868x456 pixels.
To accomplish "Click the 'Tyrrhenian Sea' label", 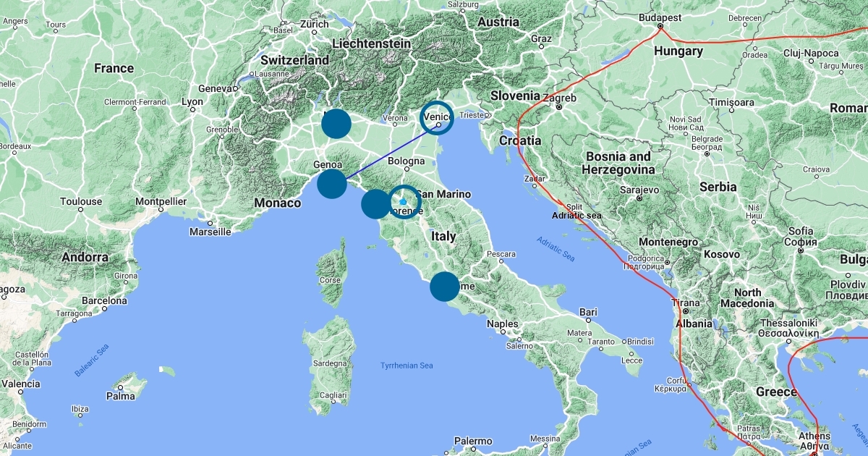I will tap(407, 366).
